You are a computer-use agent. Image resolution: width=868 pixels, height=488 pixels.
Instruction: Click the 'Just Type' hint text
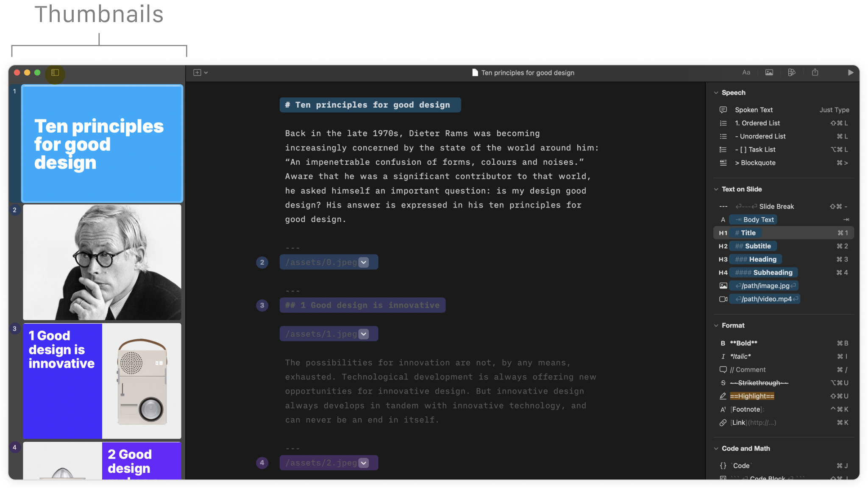point(834,110)
